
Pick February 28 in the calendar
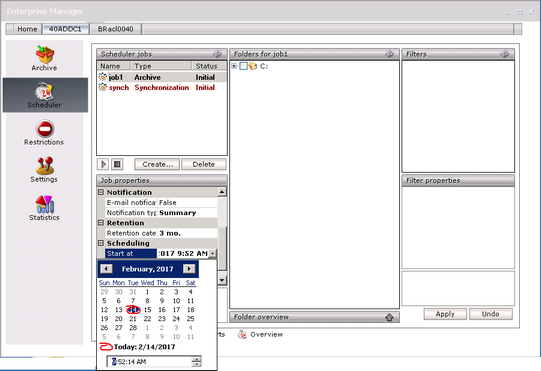[x=133, y=328]
